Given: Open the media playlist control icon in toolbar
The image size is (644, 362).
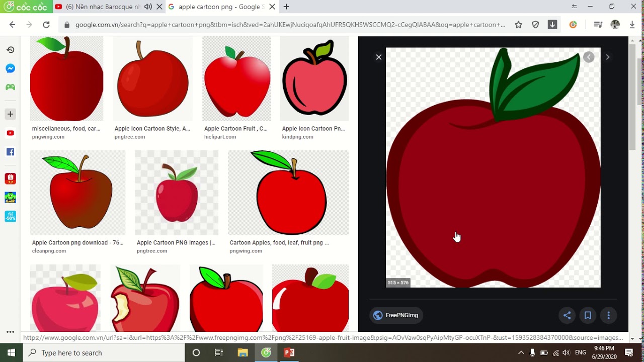Looking at the screenshot, I should (x=598, y=25).
